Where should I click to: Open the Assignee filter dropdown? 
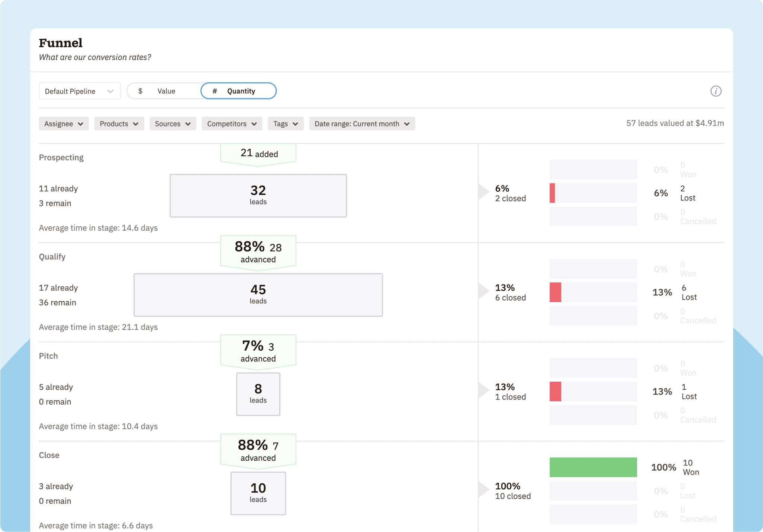pos(64,124)
